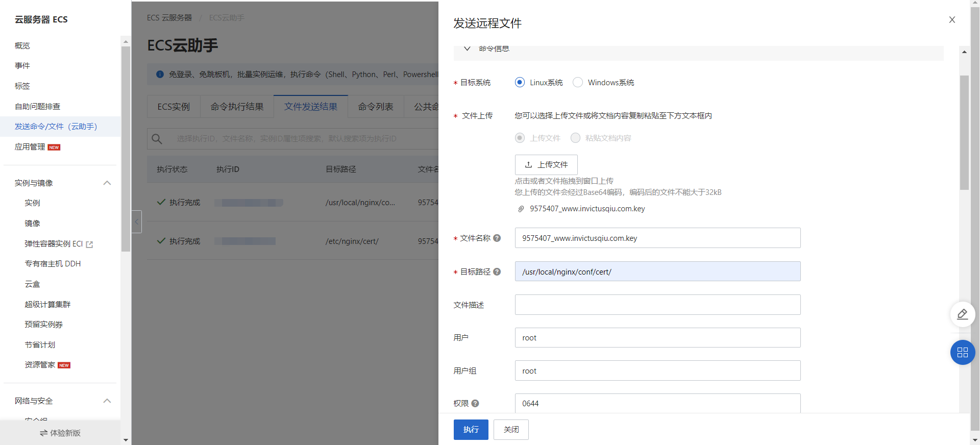
Task: Click the 上传文件 upload button
Action: click(546, 165)
